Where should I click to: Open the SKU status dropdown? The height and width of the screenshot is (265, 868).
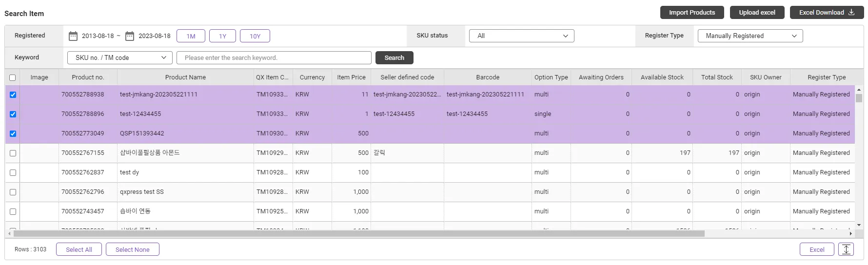[522, 36]
